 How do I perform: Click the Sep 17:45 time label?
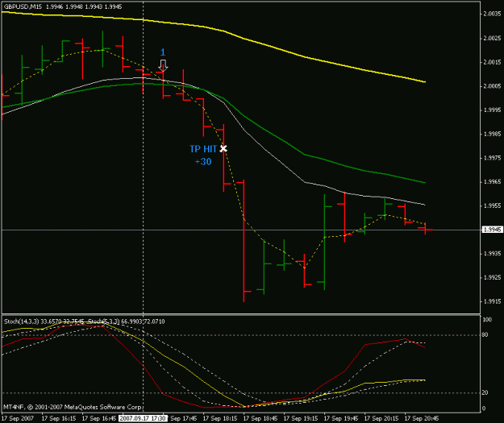[184, 418]
